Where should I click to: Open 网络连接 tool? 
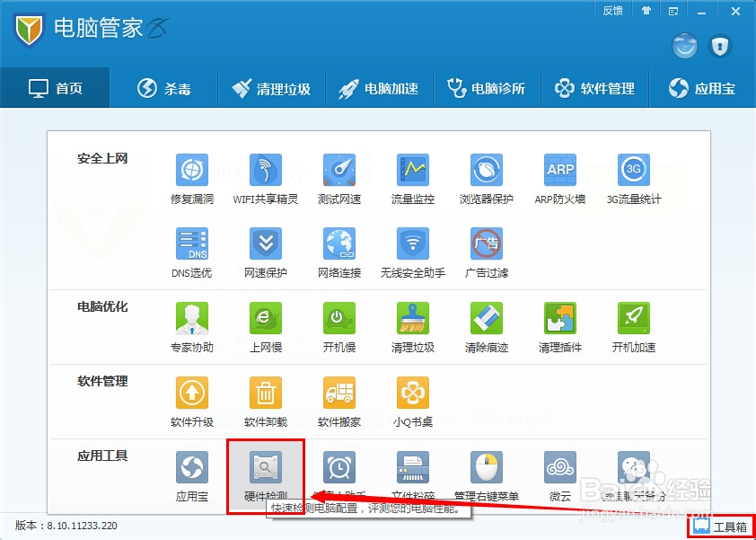tap(339, 253)
